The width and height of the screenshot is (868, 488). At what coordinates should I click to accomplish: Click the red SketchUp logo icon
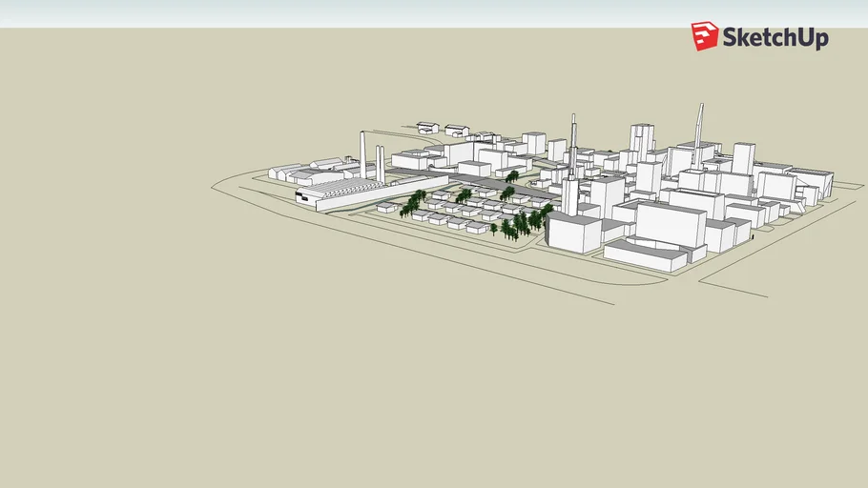click(705, 36)
